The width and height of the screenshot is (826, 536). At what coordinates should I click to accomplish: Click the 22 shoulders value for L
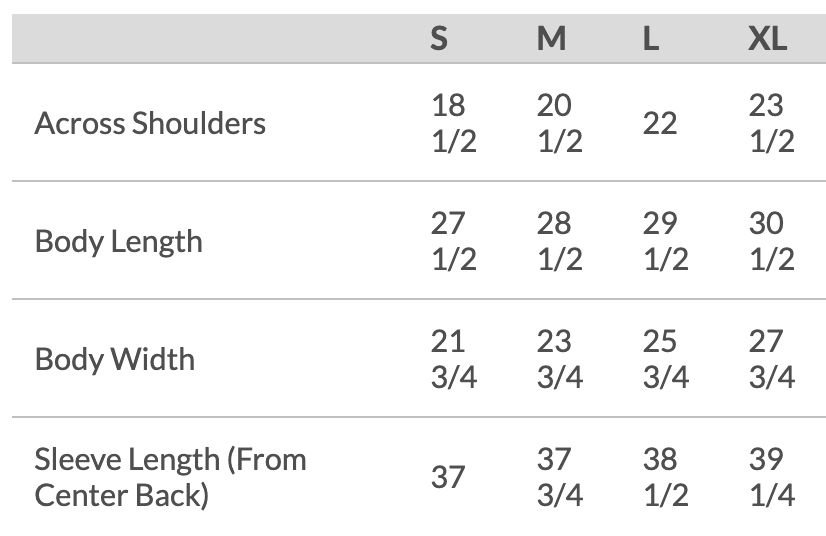point(660,124)
